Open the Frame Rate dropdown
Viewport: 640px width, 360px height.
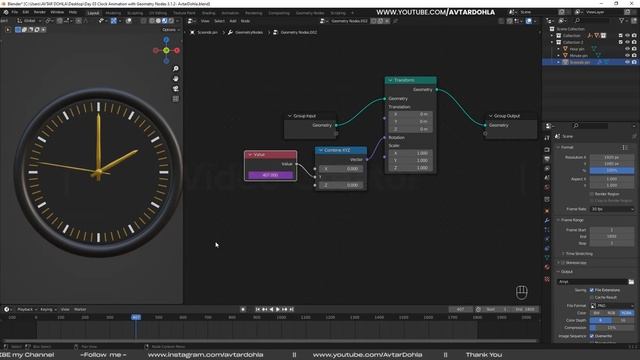click(x=612, y=209)
